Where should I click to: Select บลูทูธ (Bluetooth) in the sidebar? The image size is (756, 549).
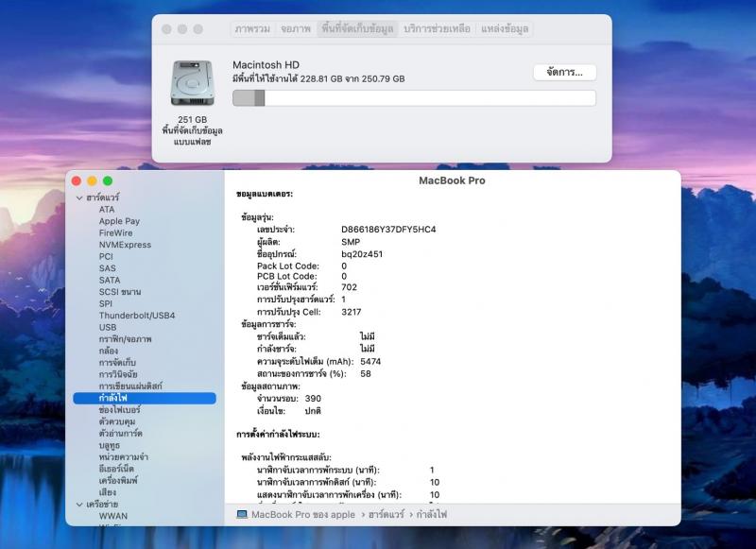pyautogui.click(x=109, y=445)
